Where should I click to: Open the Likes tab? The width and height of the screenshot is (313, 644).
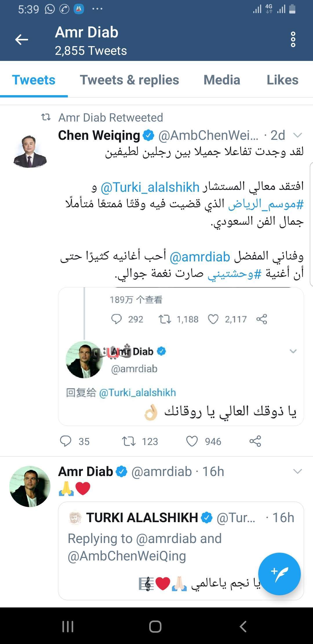(282, 80)
